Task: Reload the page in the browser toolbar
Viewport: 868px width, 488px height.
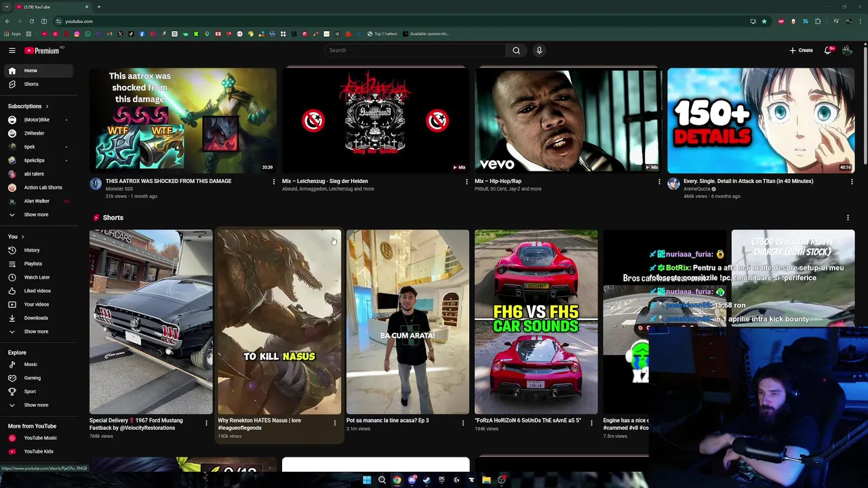Action: [x=31, y=21]
